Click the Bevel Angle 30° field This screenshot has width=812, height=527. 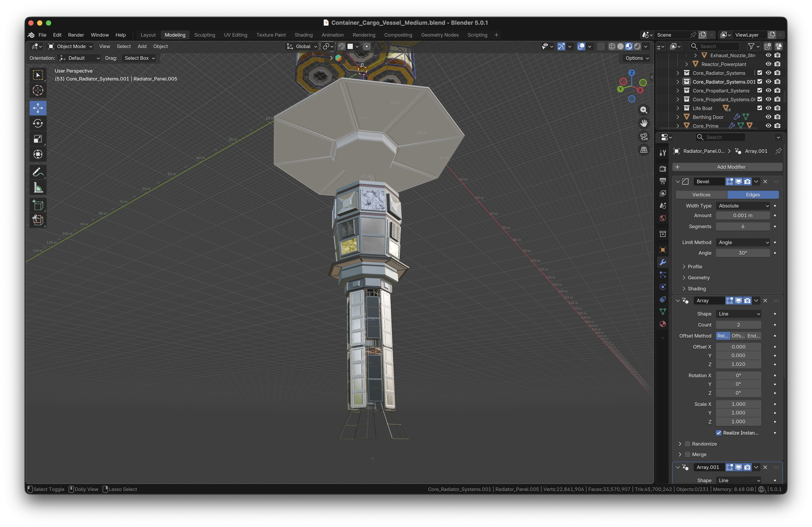pos(743,253)
